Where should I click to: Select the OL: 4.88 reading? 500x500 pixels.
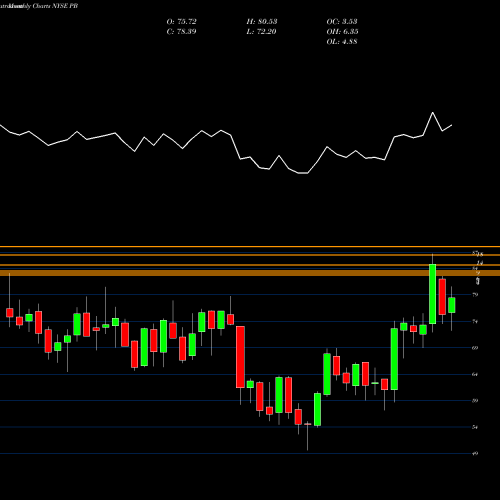(x=342, y=42)
